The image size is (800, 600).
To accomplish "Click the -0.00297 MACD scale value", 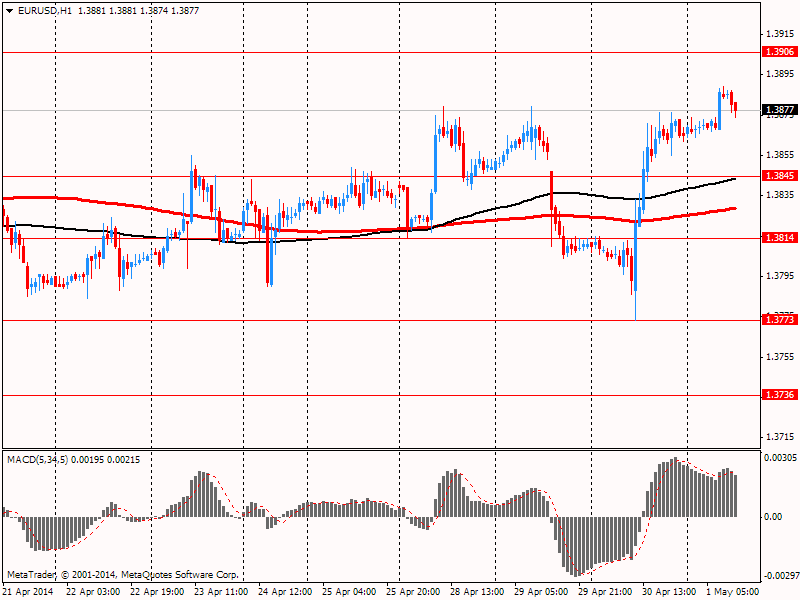I will click(779, 576).
